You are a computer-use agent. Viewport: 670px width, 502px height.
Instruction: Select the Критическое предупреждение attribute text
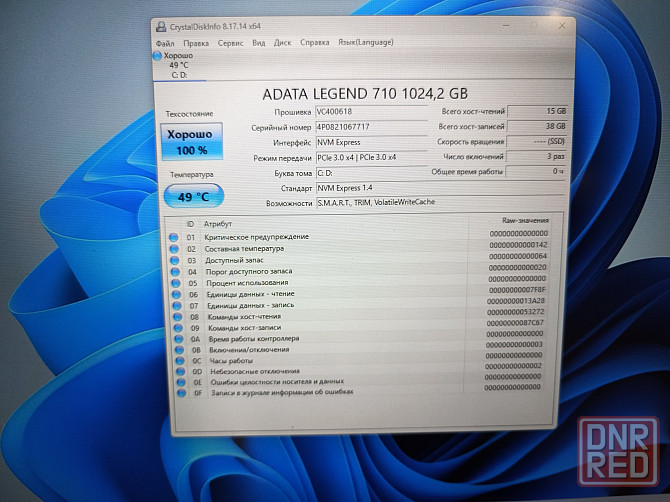pos(256,237)
